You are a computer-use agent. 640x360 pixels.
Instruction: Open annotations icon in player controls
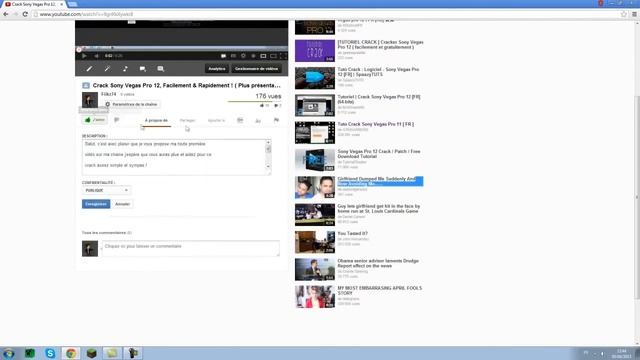[x=223, y=56]
